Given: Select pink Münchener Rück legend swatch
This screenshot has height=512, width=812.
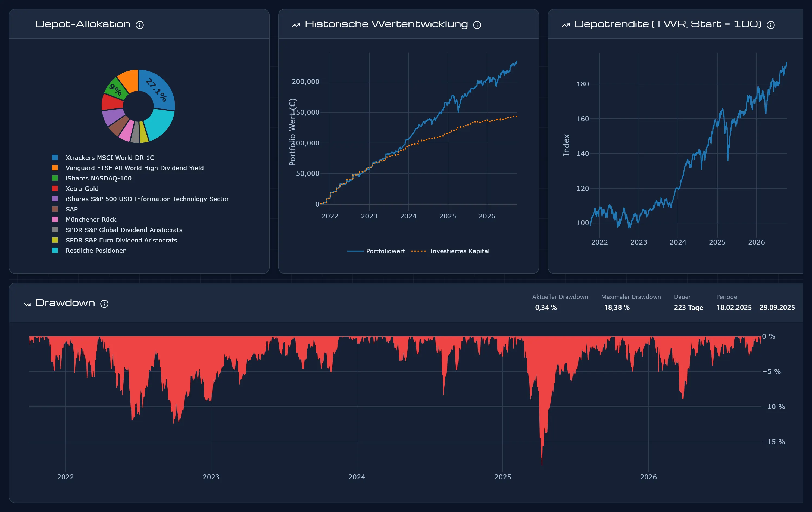Looking at the screenshot, I should click(55, 220).
